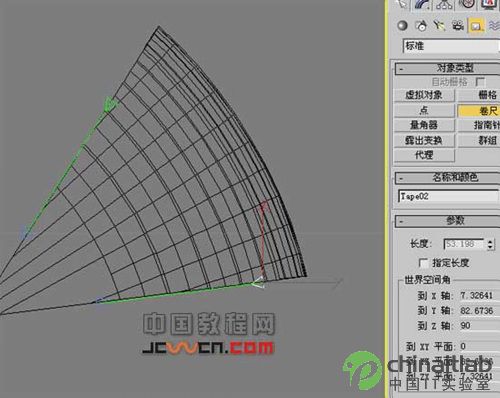Enable the 指定长度 checkbox
The height and width of the screenshot is (398, 500).
click(423, 263)
